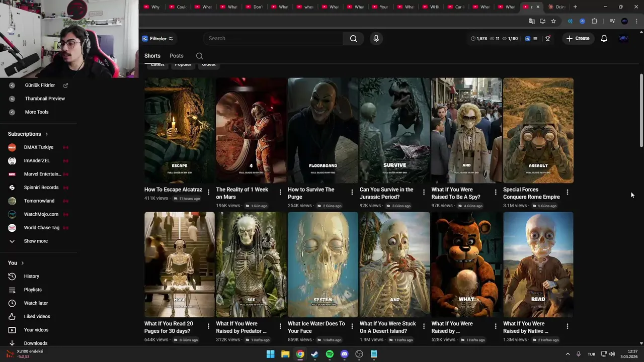
Task: Click the Create button
Action: 578,38
